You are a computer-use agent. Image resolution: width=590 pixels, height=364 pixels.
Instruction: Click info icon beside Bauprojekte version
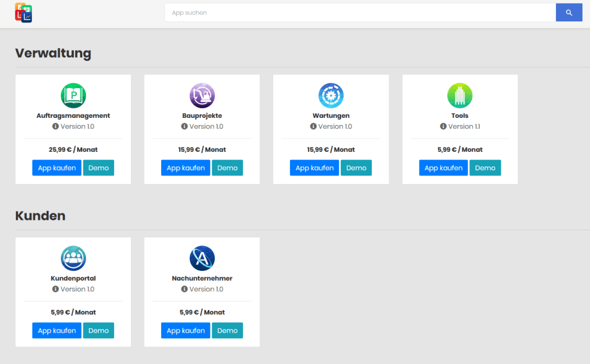184,127
